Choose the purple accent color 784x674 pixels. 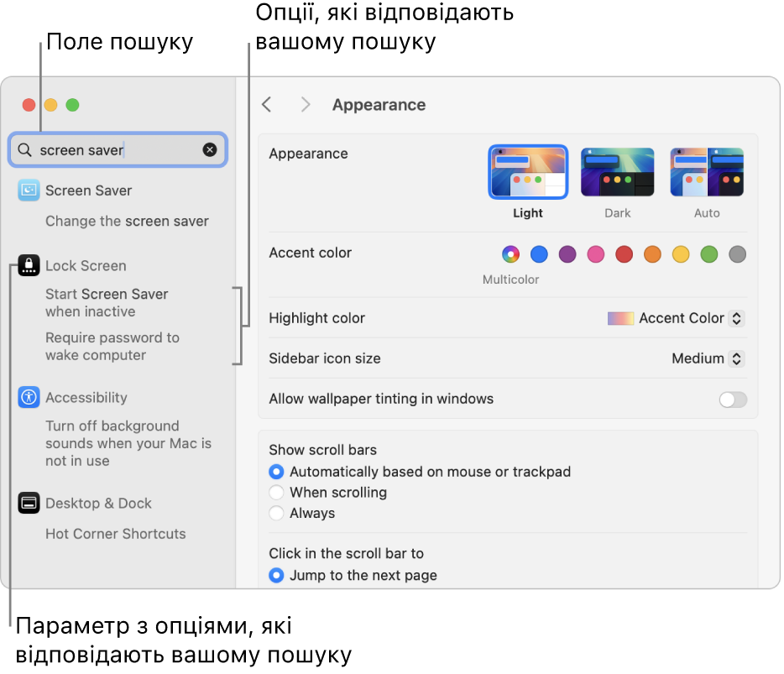tap(567, 254)
